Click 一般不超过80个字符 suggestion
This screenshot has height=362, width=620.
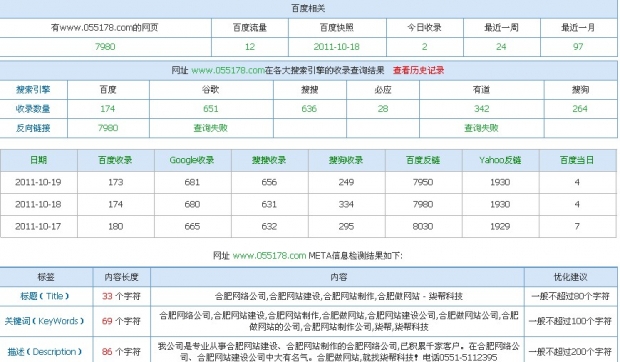(571, 296)
